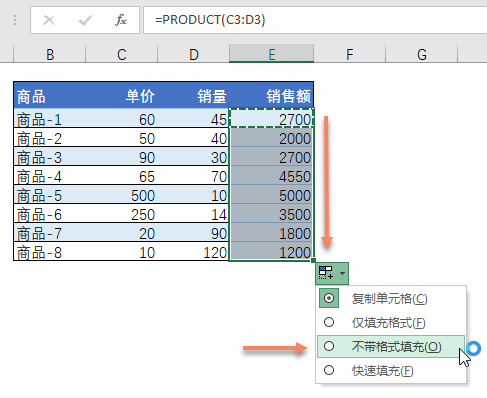
Task: Select the 复制单元格(C) radio option
Action: coord(391,298)
